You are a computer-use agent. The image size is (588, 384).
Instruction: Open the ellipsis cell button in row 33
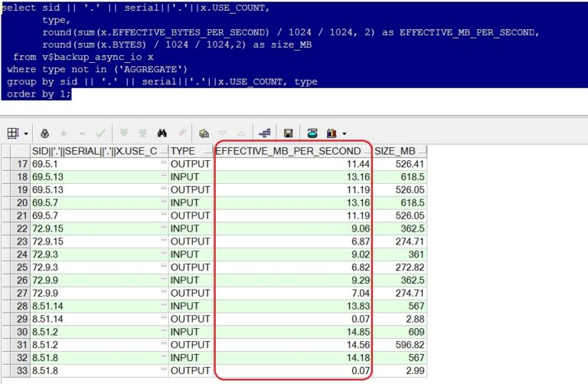point(164,369)
